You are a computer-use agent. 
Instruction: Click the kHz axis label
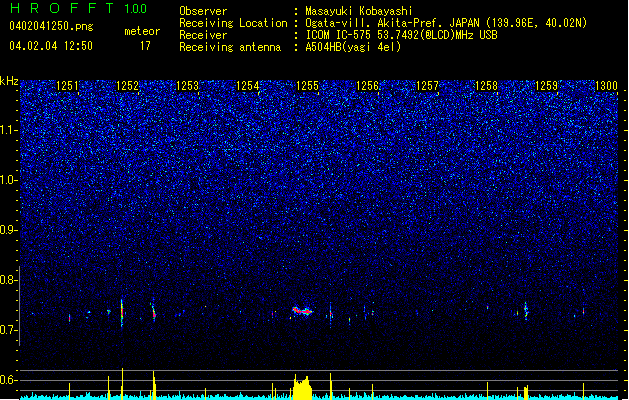(x=9, y=81)
